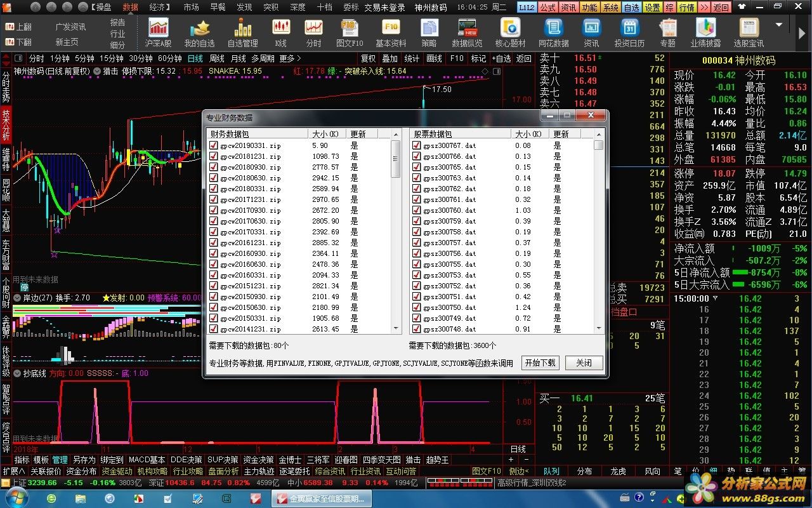812x508 pixels.
Task: Click the 大小(K) header in left list
Action: click(x=327, y=134)
